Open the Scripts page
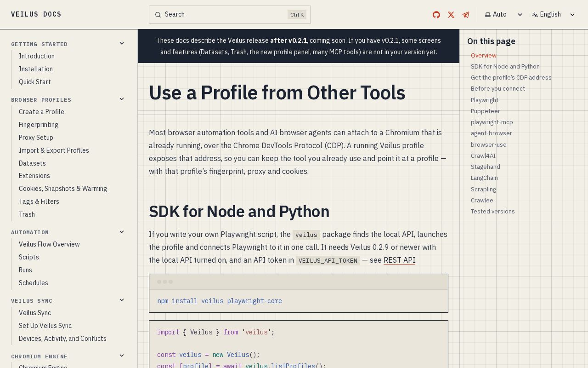This screenshot has width=588, height=368. tap(29, 257)
